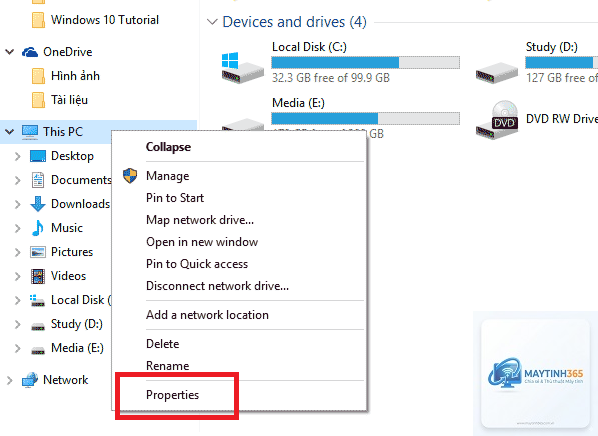The width and height of the screenshot is (598, 436).
Task: Click the Study (D:) drive icon
Action: pos(497,73)
